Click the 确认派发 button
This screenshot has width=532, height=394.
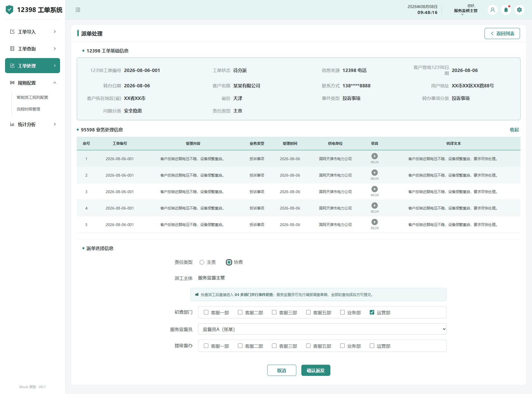click(x=316, y=370)
